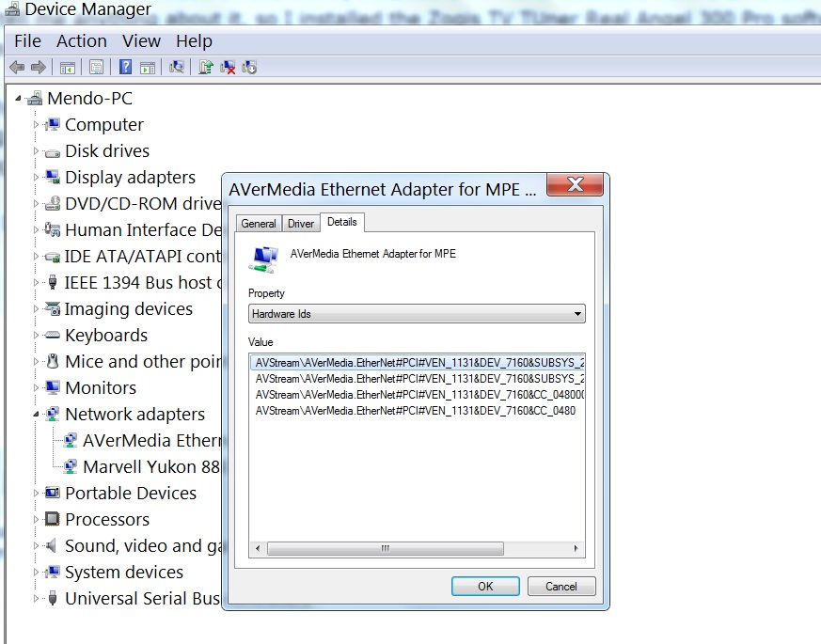Viewport: 821px width, 644px height.
Task: Open the Action menu
Action: click(x=82, y=40)
